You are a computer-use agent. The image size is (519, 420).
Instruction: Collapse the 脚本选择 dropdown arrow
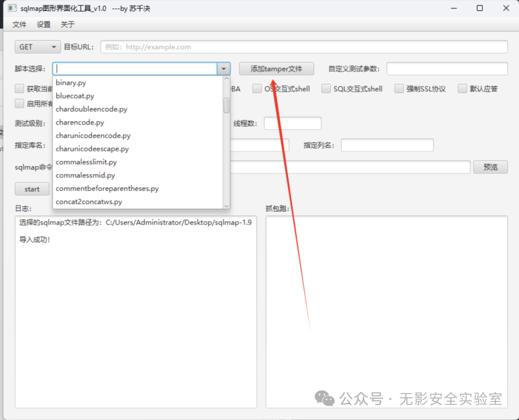(x=224, y=69)
